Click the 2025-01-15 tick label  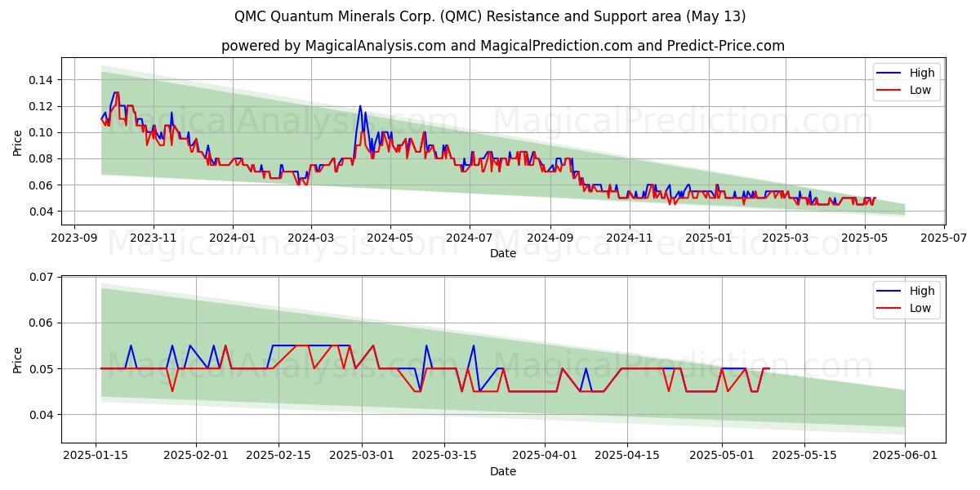click(x=96, y=456)
